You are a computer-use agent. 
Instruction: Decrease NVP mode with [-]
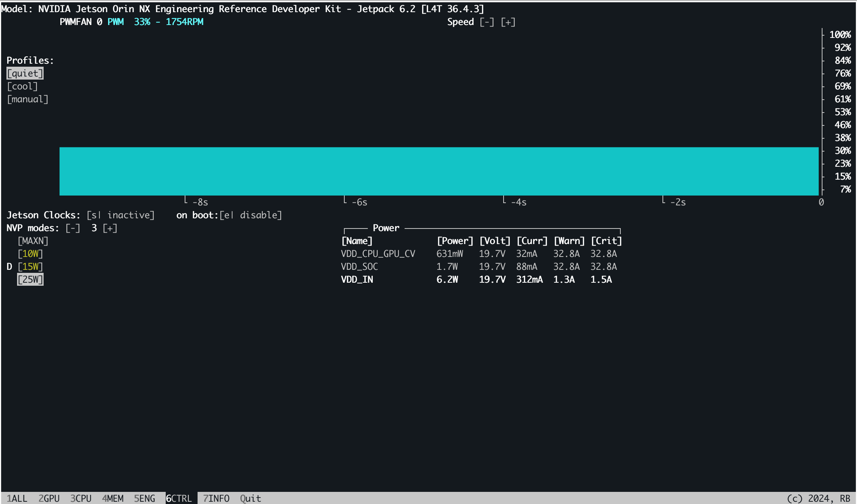pyautogui.click(x=72, y=228)
